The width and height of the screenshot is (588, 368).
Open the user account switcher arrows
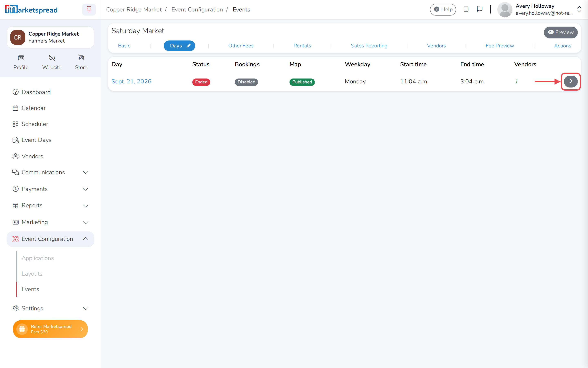coord(579,9)
